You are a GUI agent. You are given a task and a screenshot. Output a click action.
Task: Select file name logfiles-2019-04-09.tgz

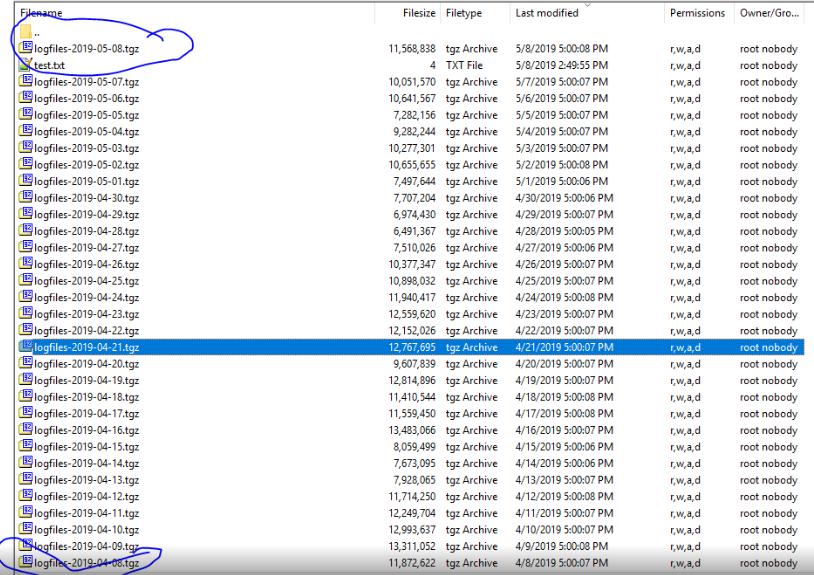pyautogui.click(x=87, y=546)
